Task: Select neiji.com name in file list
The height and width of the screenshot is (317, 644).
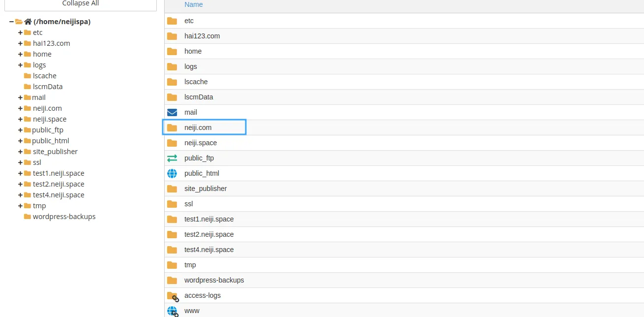Action: click(x=198, y=127)
